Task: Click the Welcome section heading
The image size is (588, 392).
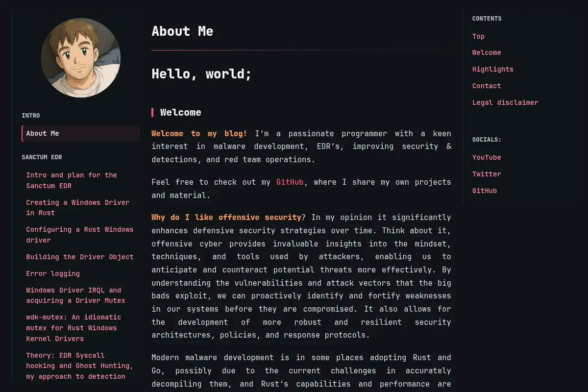Action: 181,112
